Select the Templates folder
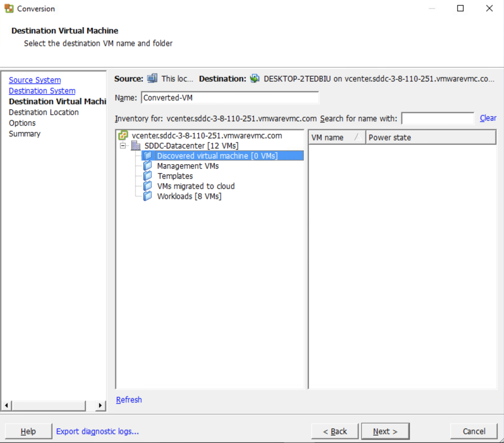504x443 pixels. pyautogui.click(x=175, y=176)
